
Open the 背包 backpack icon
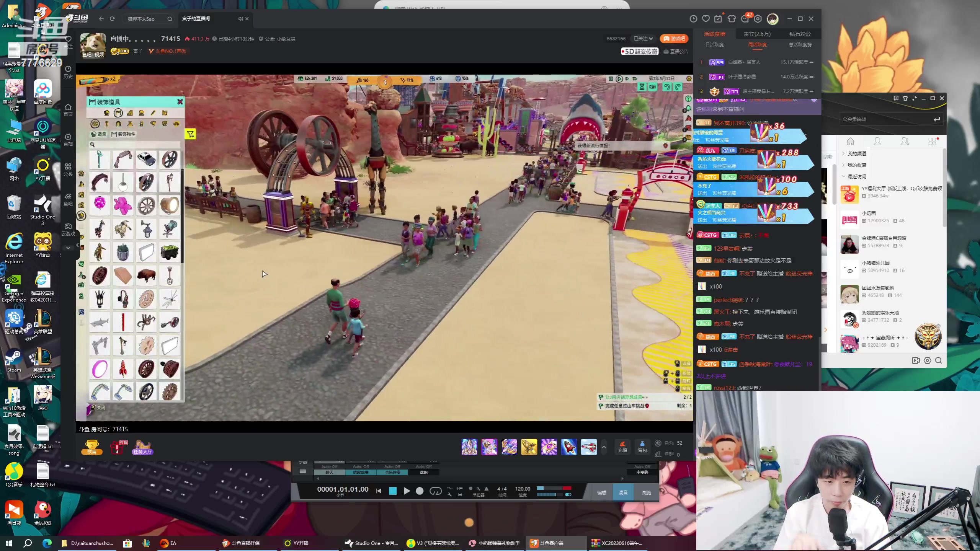click(642, 446)
